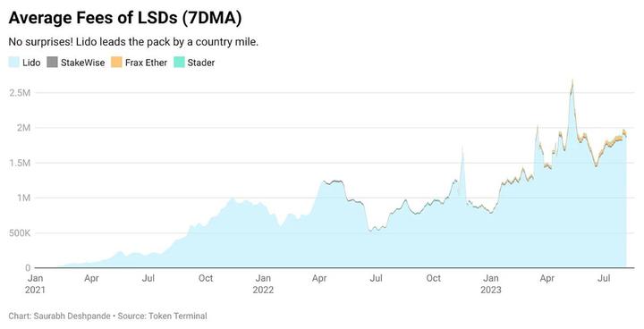Click the highest peak of the fee chart
The image size is (644, 329).
[x=572, y=81]
